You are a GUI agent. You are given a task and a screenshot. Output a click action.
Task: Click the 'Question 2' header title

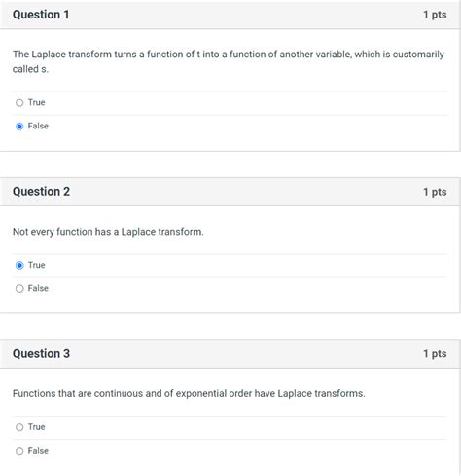(x=41, y=192)
